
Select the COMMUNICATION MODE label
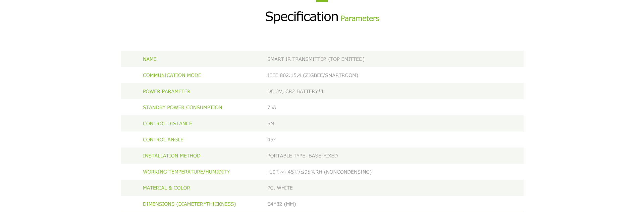pos(172,75)
